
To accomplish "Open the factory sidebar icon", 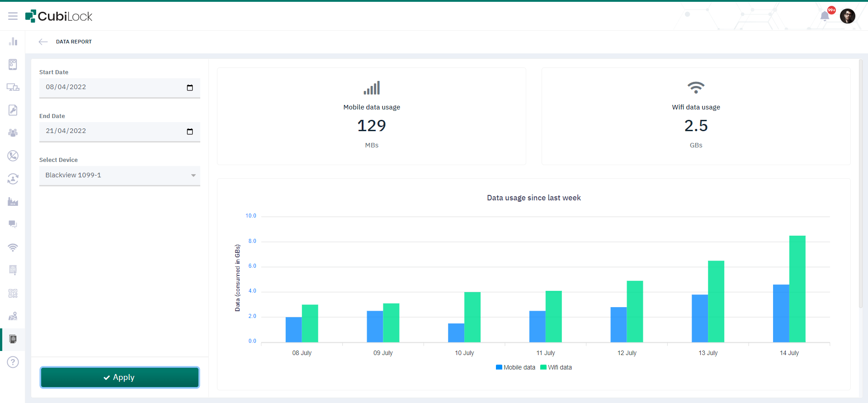I will tap(13, 202).
